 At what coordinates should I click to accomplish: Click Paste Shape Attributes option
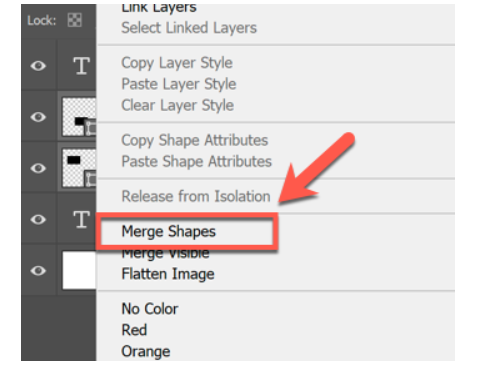197,161
